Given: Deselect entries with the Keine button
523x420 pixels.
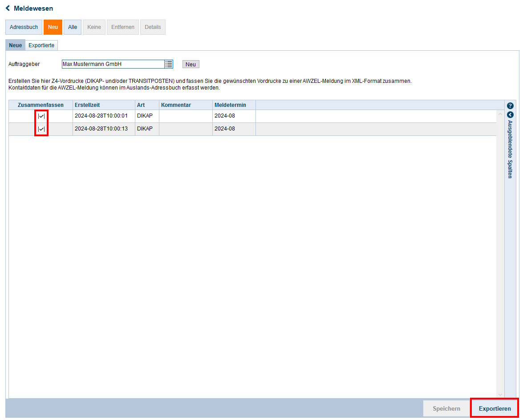Looking at the screenshot, I should pos(94,27).
